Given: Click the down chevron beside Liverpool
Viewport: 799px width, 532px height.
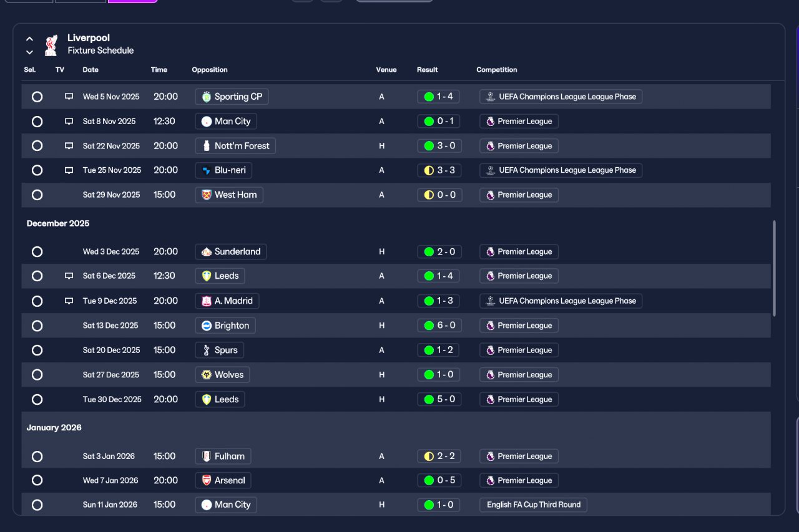Looking at the screenshot, I should tap(29, 52).
